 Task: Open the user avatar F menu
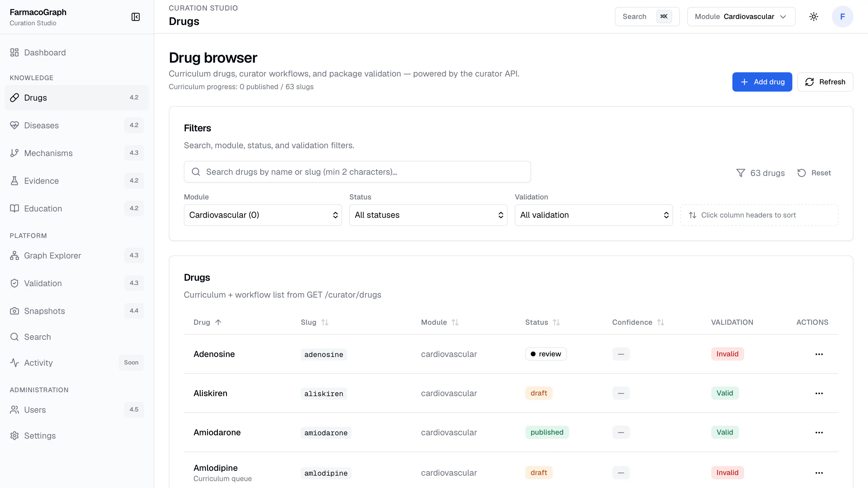tap(842, 17)
